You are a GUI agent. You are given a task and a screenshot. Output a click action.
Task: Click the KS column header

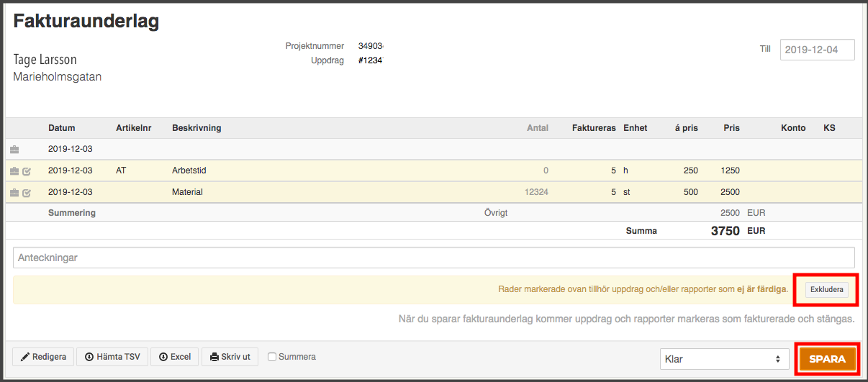click(x=829, y=128)
